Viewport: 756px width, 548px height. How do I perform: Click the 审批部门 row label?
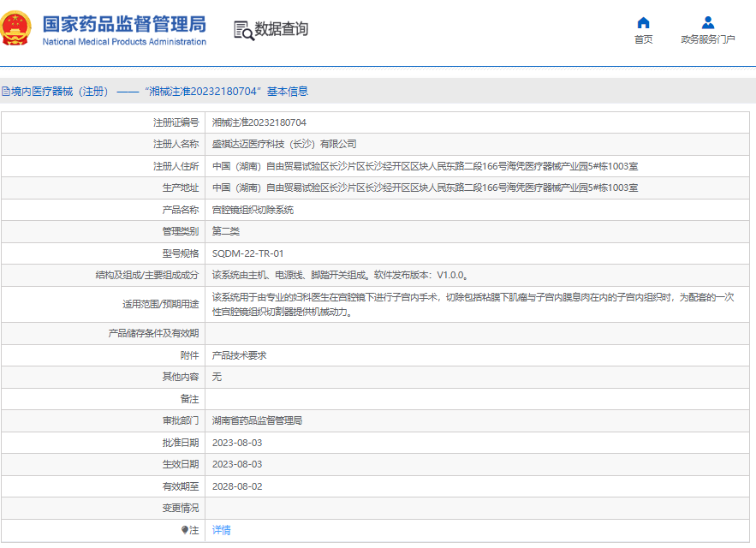click(x=181, y=420)
